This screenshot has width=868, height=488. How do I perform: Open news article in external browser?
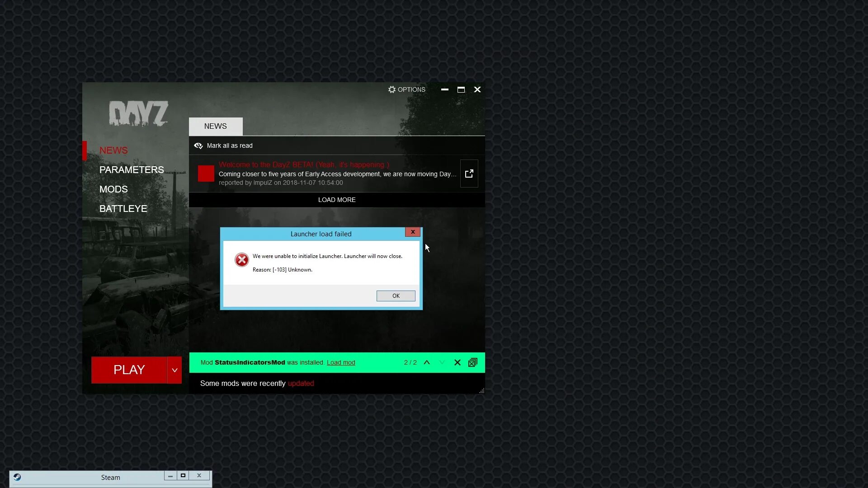pyautogui.click(x=469, y=174)
